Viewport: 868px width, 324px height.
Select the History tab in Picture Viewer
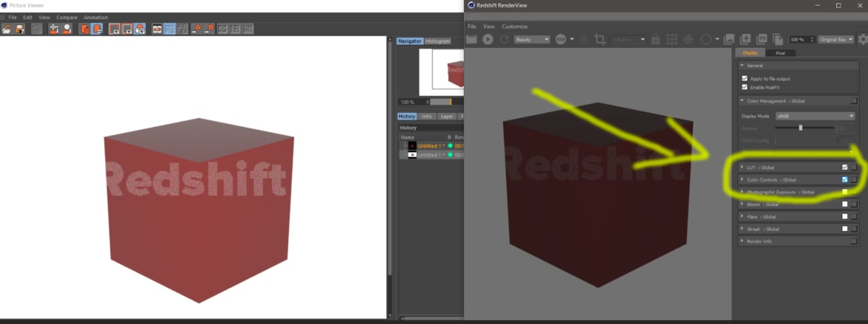(407, 117)
